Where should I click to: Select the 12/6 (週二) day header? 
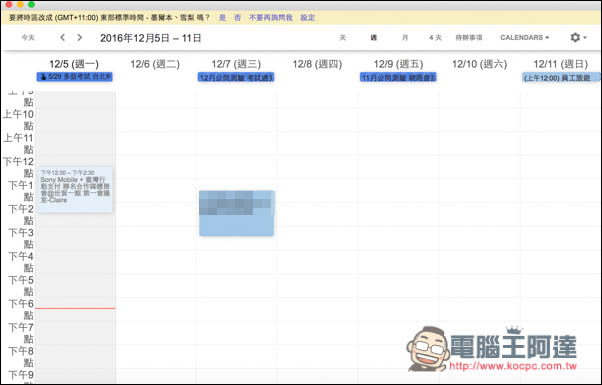click(x=155, y=64)
